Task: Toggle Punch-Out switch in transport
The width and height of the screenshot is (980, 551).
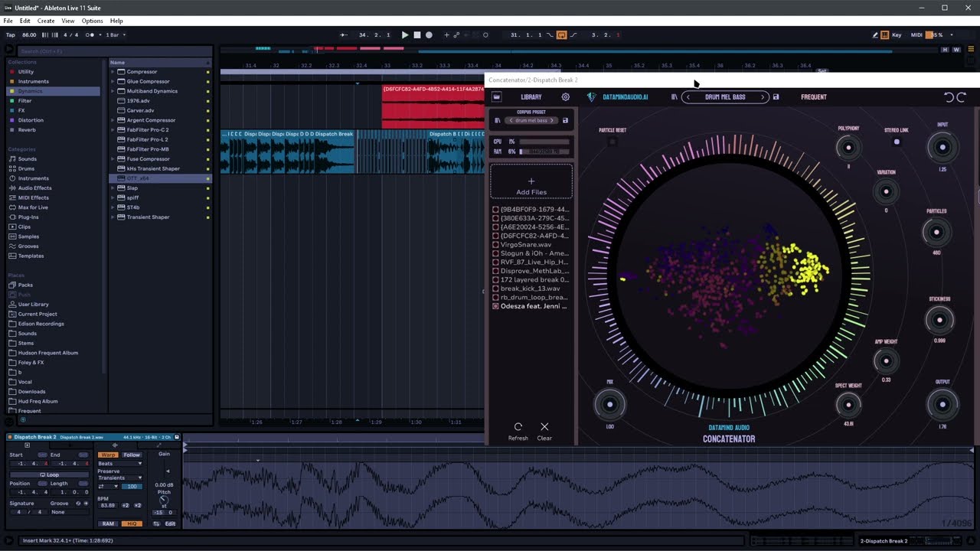Action: [x=574, y=35]
